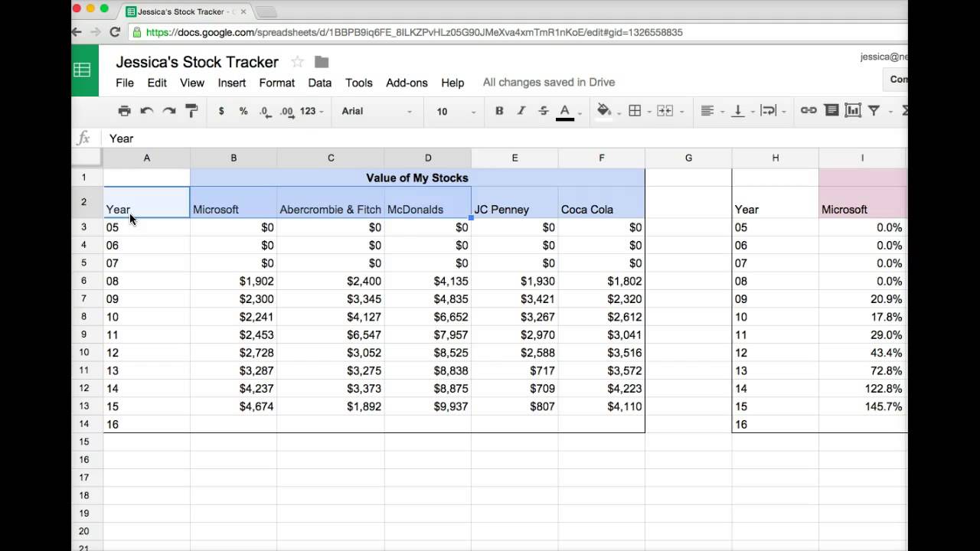Open horizontal align options
The width and height of the screenshot is (980, 551).
coord(707,111)
